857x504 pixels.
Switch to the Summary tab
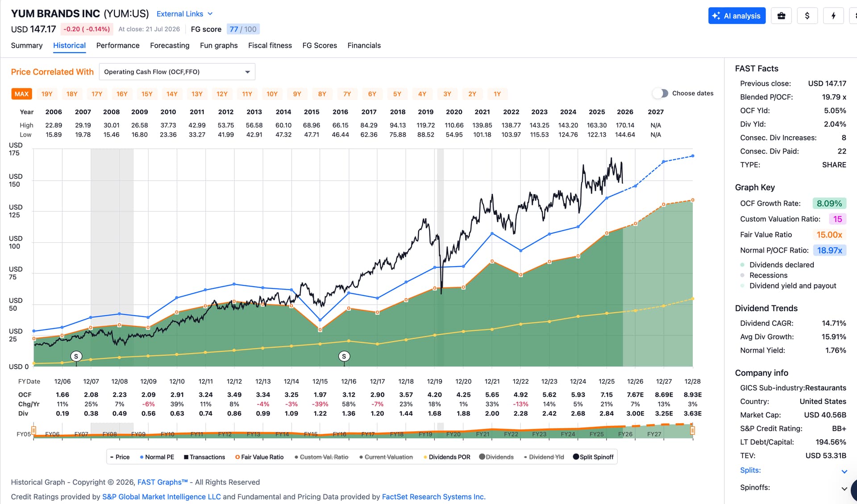[27, 46]
